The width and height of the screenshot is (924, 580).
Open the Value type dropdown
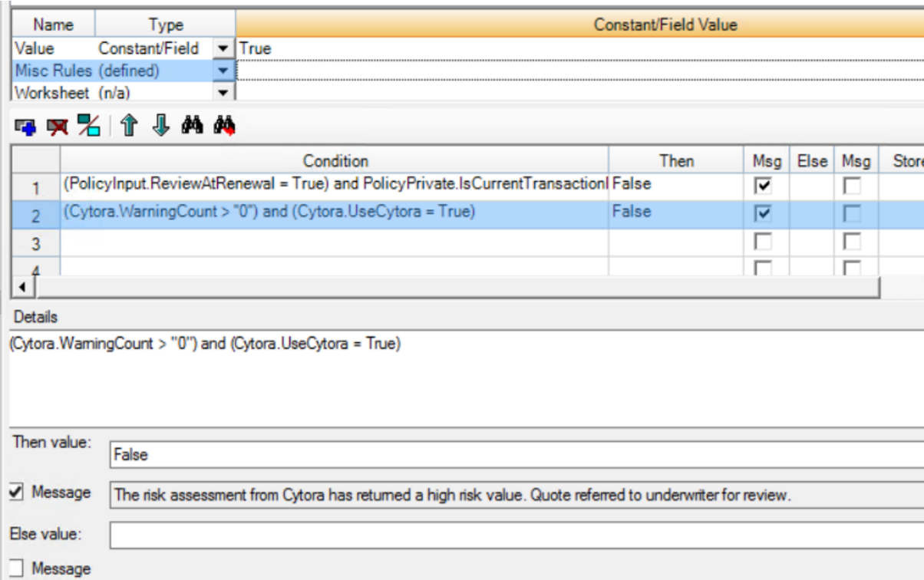pos(223,48)
